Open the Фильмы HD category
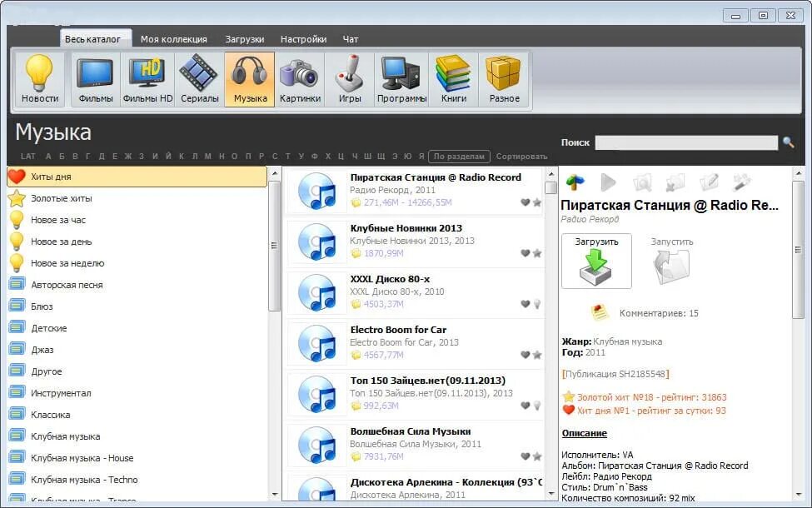812x508 pixels. click(147, 79)
